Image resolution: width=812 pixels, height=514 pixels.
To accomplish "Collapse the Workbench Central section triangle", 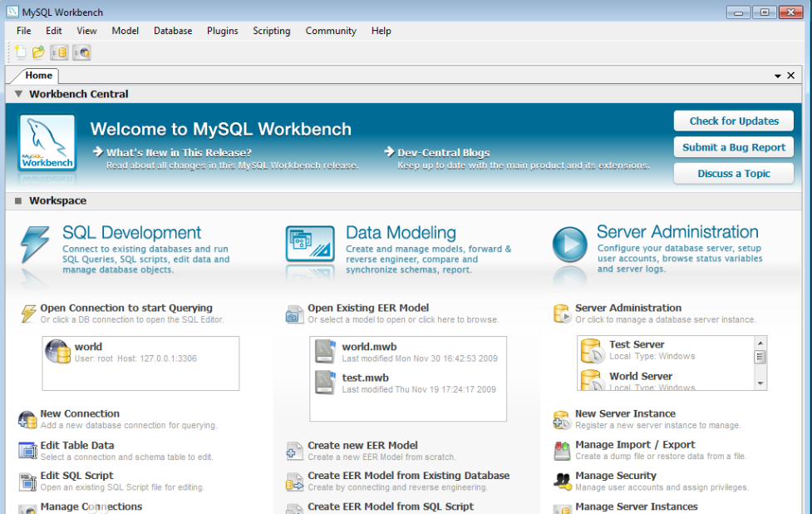I will pos(18,94).
